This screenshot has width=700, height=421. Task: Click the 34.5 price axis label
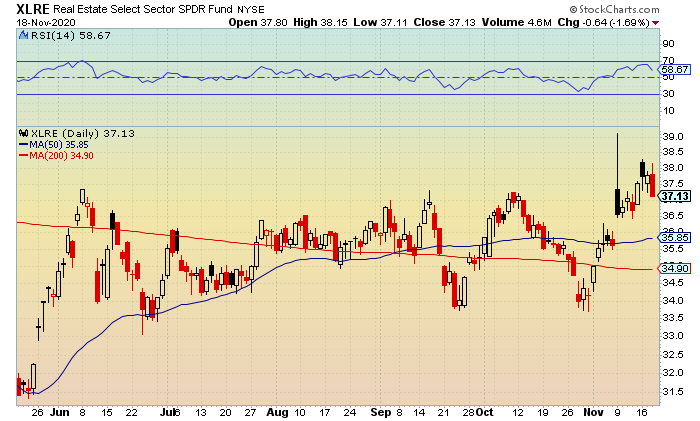pos(672,283)
